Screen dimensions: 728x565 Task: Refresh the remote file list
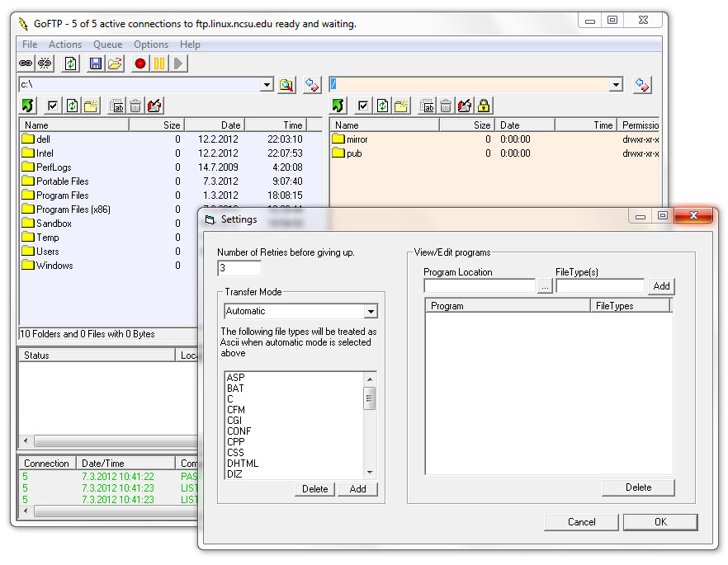click(382, 106)
